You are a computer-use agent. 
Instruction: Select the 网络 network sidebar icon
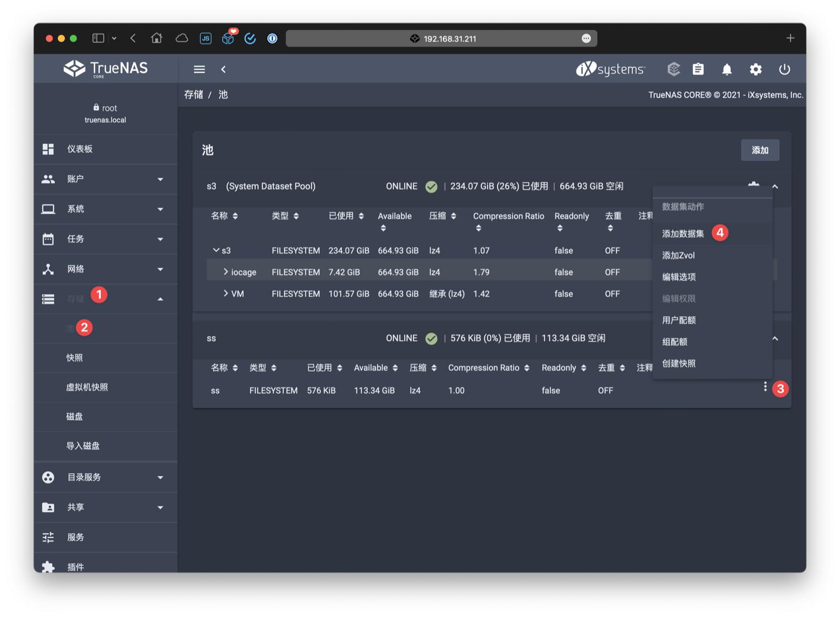[x=48, y=269]
